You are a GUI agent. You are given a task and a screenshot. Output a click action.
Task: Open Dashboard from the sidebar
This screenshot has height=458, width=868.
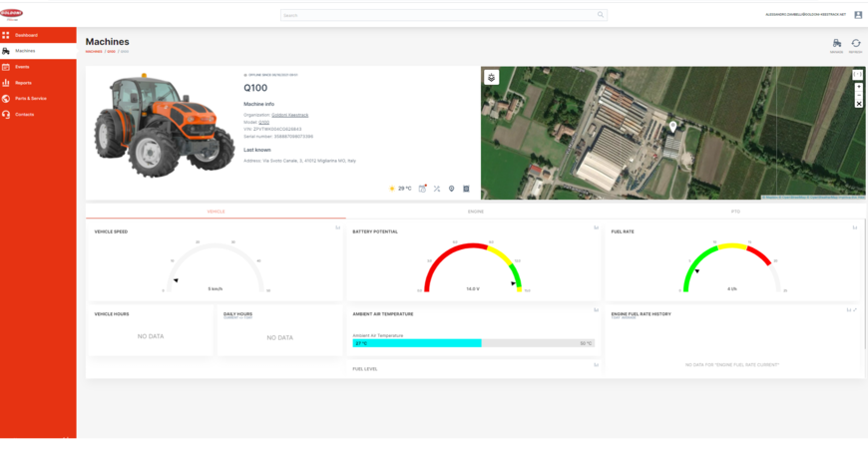(x=27, y=35)
